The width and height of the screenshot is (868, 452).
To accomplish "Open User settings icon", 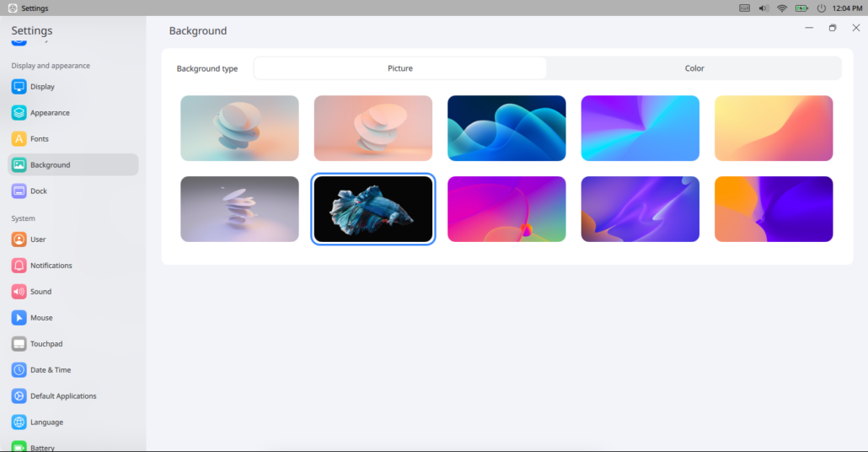I will (19, 239).
